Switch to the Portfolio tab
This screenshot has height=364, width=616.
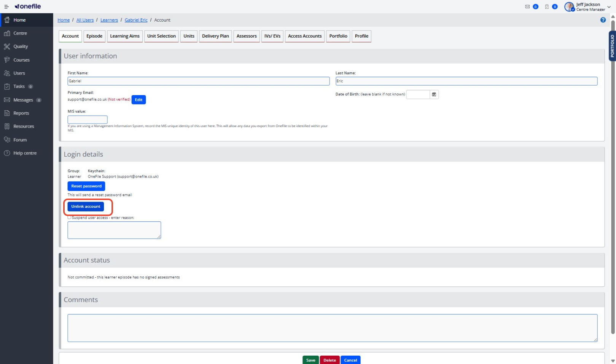(x=338, y=36)
